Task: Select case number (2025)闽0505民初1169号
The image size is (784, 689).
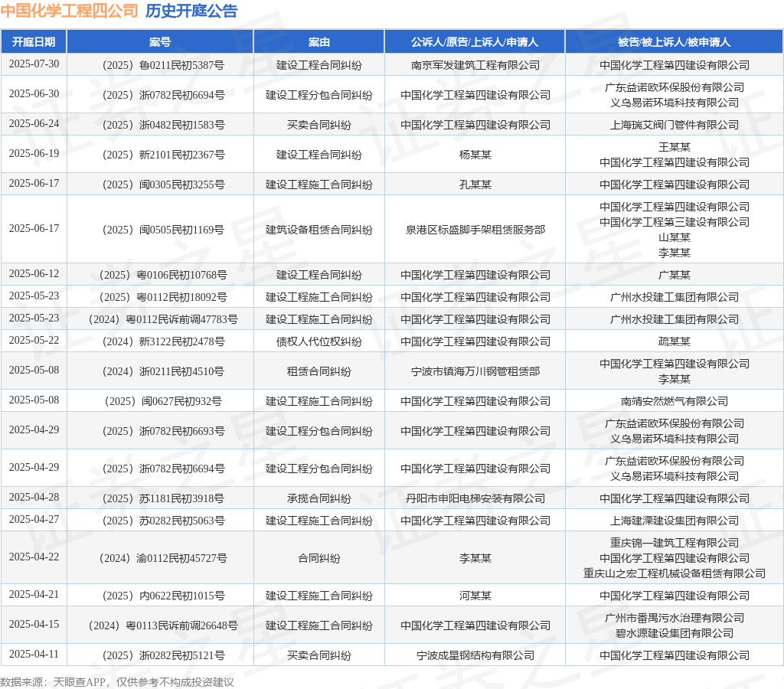Action: 164,230
